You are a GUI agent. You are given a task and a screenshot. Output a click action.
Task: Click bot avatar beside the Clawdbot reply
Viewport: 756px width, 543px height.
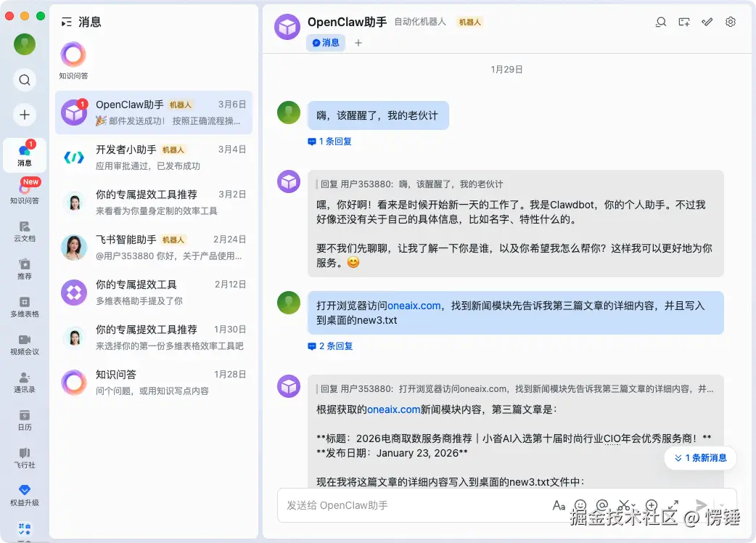click(x=289, y=181)
